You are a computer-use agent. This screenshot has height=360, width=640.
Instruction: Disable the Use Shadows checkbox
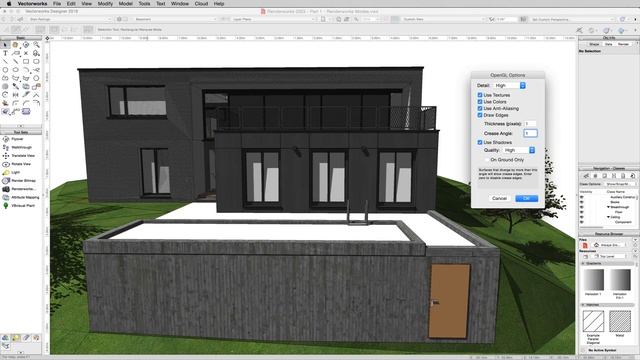pos(480,142)
